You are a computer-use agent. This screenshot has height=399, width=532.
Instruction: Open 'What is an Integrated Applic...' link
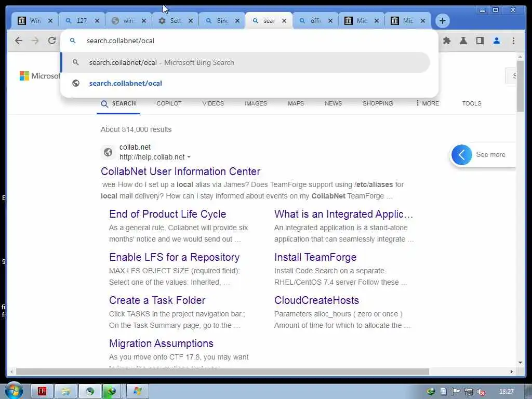tap(344, 214)
